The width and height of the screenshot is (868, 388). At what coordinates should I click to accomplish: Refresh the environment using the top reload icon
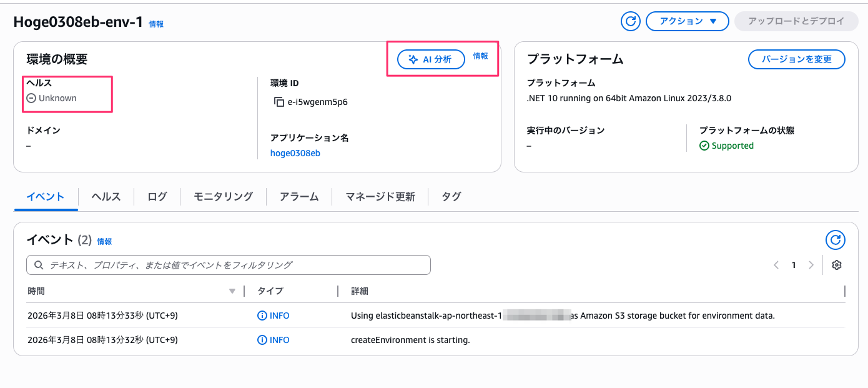pos(630,21)
